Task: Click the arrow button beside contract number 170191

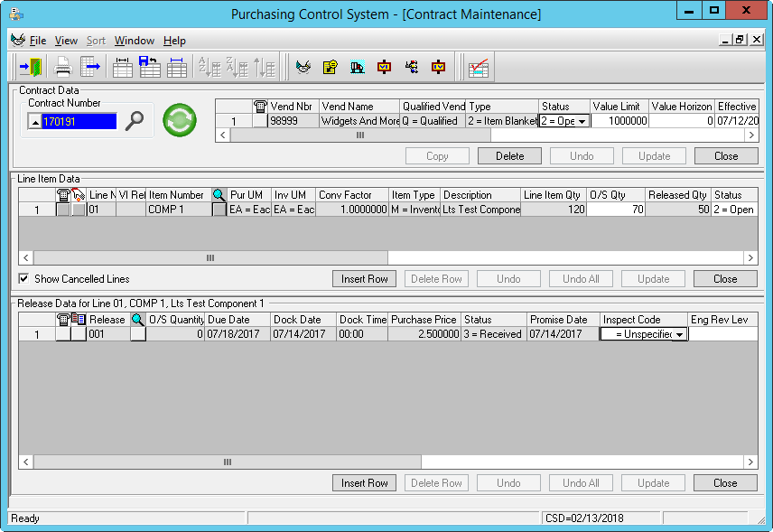Action: point(34,122)
